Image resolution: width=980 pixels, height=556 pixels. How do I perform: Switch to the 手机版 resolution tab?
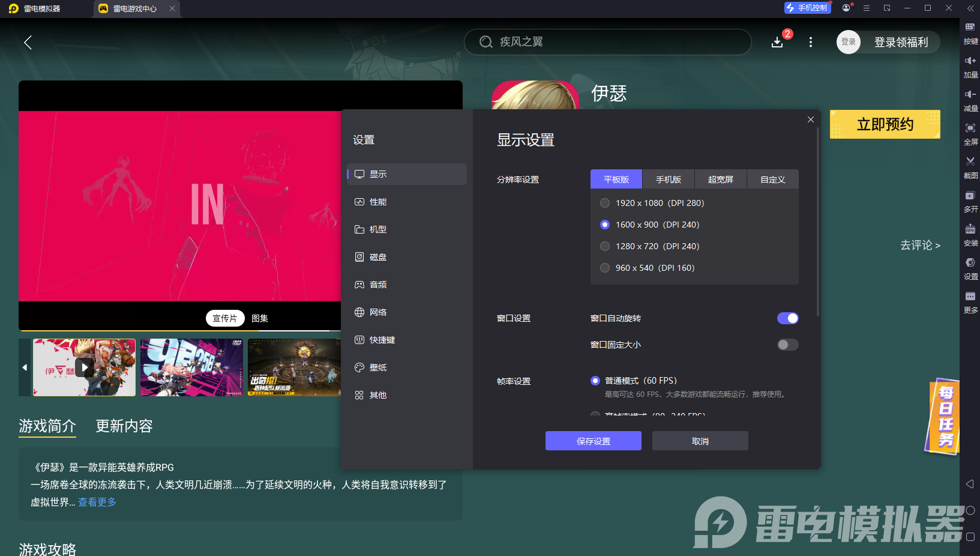click(x=668, y=179)
